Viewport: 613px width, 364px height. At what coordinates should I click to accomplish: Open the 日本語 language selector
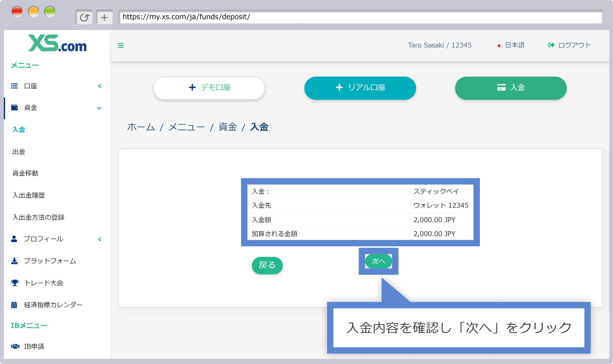point(510,45)
